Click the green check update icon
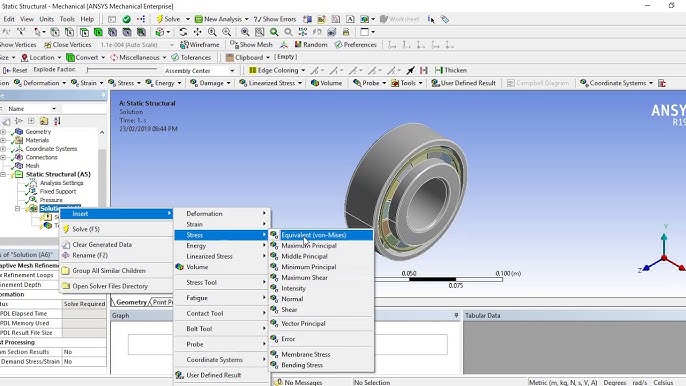686x386 pixels. (126, 19)
